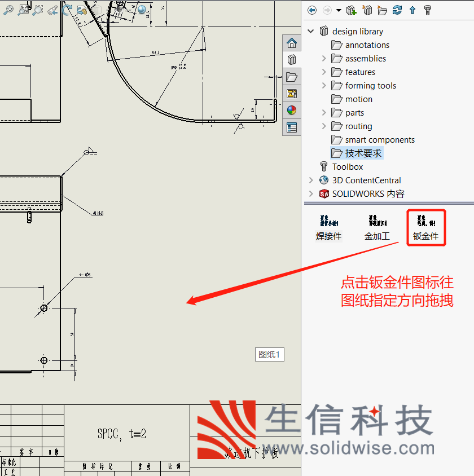Select the 焊接件 library item
The image size is (474, 476).
click(x=329, y=228)
